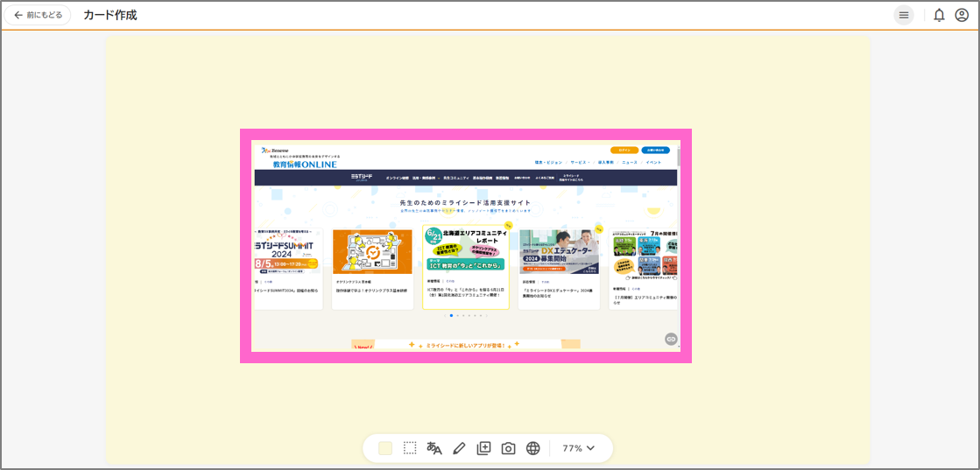Click the blue button beside login
This screenshot has height=470, width=980.
tap(655, 150)
